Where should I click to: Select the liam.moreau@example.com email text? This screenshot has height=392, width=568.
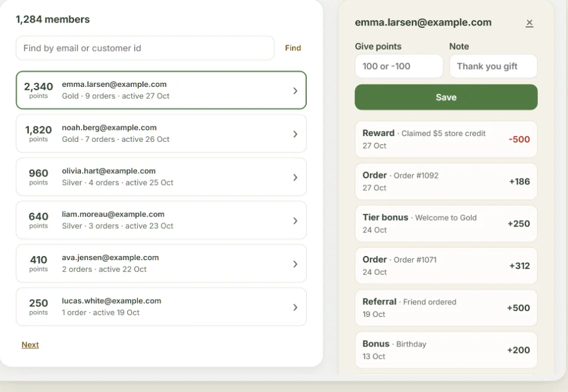pos(113,214)
